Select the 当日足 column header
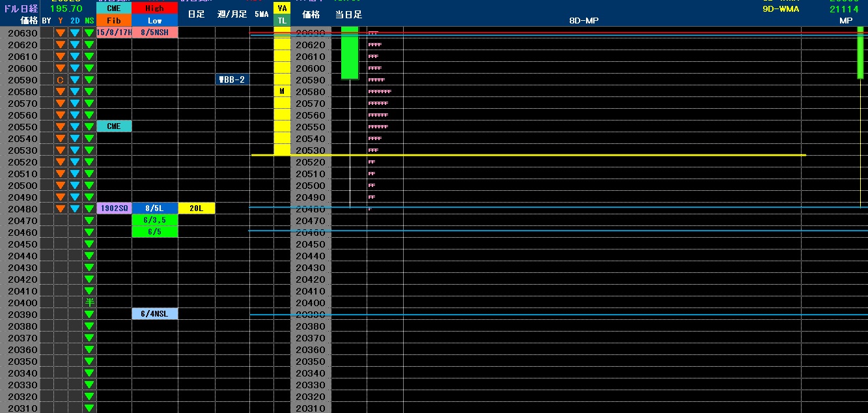The image size is (868, 413). pos(349,14)
